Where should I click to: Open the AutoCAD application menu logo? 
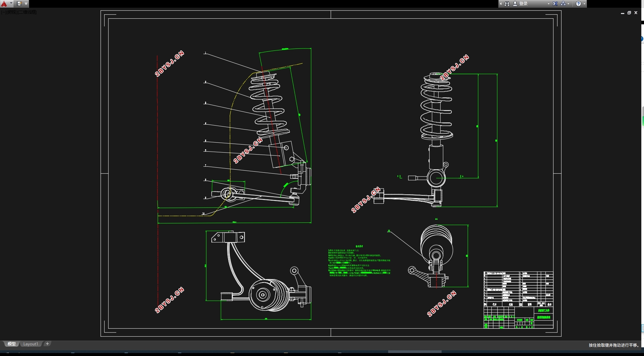[4, 4]
